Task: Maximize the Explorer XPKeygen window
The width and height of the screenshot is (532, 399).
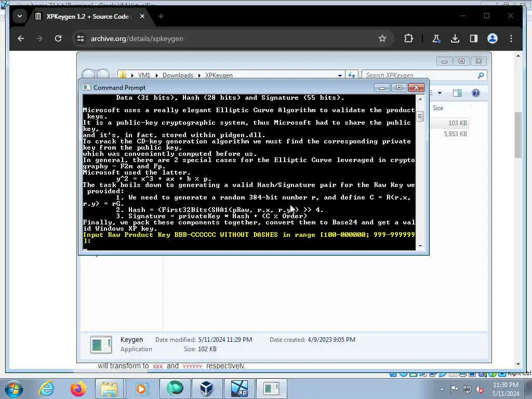Action: tap(461, 61)
